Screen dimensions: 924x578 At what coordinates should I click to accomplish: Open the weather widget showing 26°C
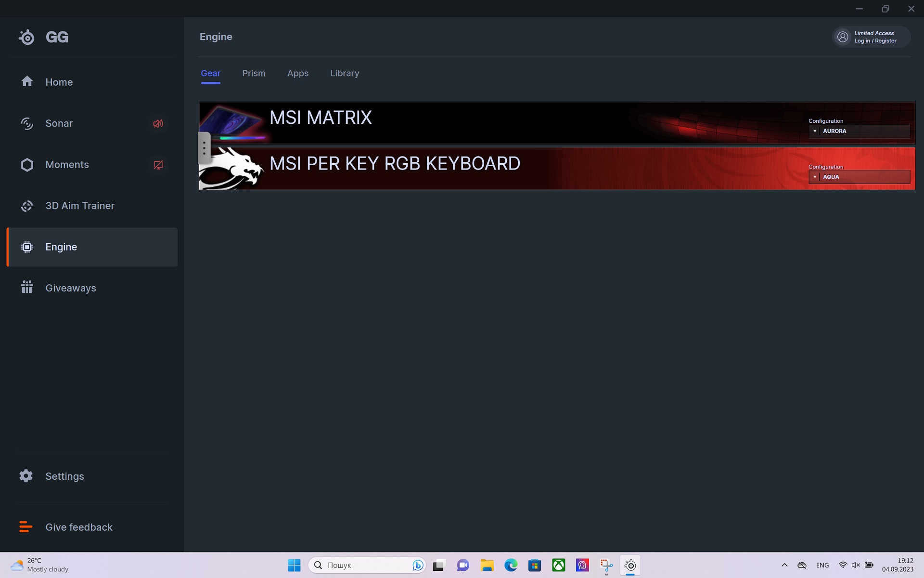[39, 565]
